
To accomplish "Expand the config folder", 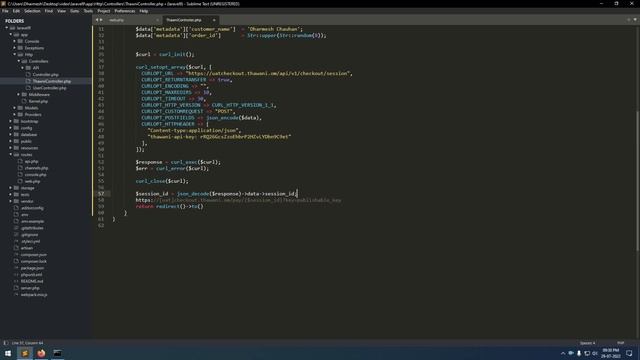I will tap(11, 128).
